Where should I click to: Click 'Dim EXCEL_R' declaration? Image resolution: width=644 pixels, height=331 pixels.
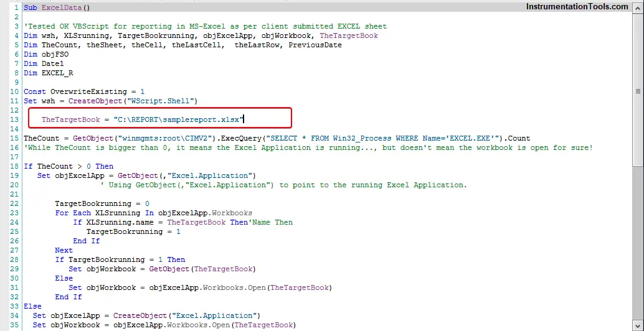click(x=49, y=73)
